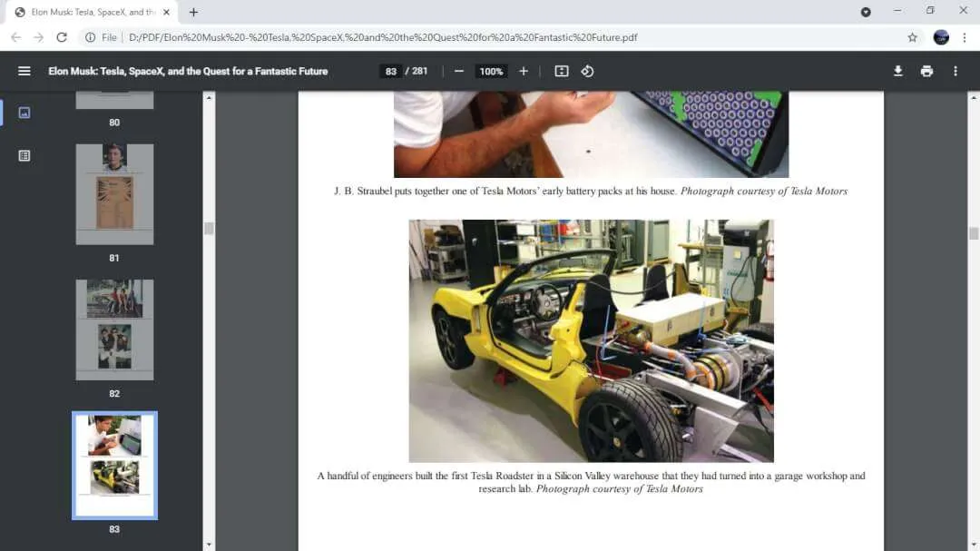Viewport: 980px width, 551px height.
Task: Click the J. B. Straubel caption text
Action: (591, 191)
